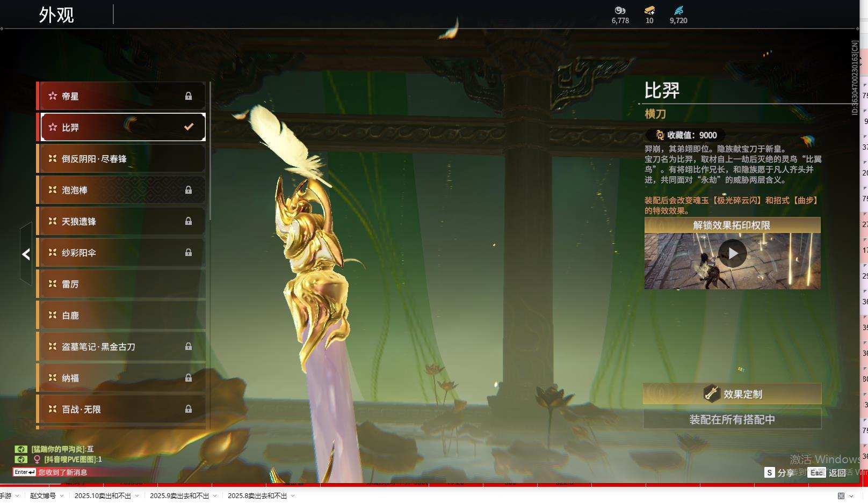
Task: Click the blue feather currency icon
Action: [678, 10]
